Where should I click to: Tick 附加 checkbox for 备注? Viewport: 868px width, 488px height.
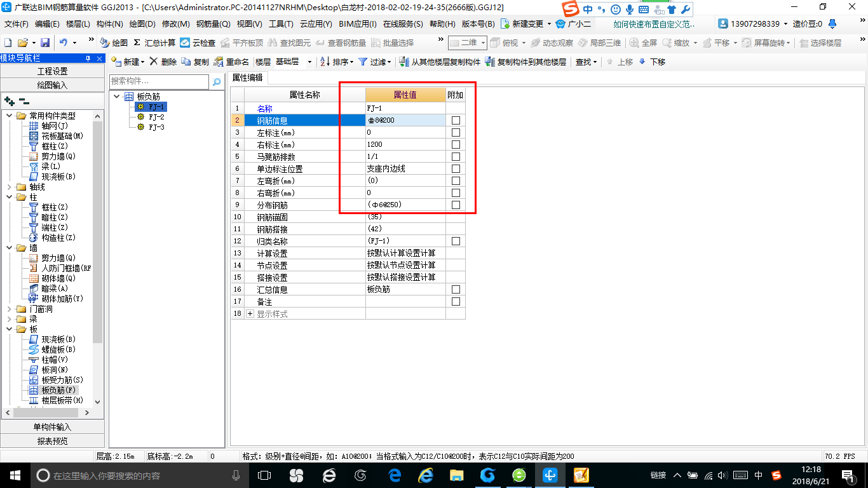coord(456,302)
